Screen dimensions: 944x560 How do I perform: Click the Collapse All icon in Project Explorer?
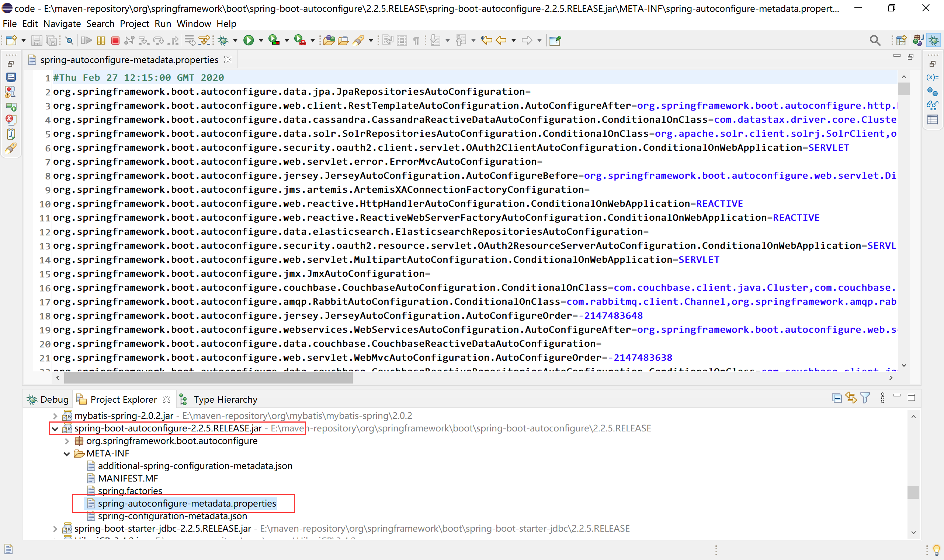pos(837,398)
